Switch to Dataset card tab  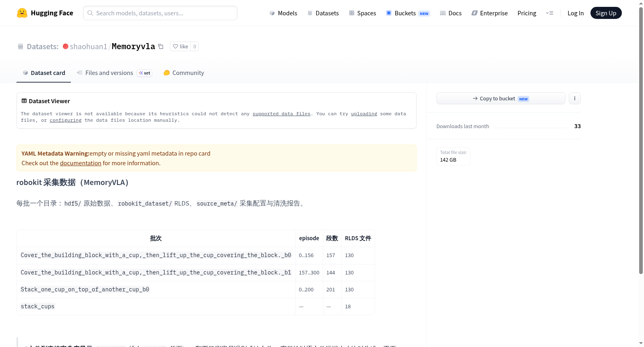pos(43,73)
